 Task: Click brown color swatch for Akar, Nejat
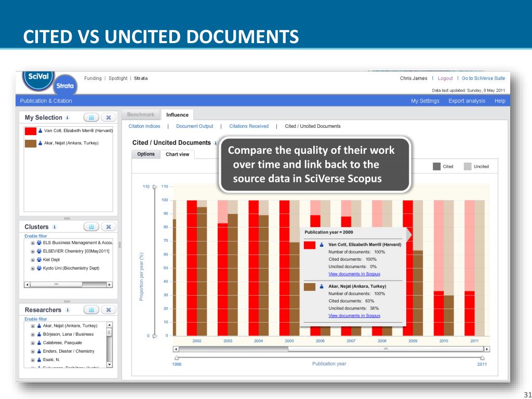[x=31, y=143]
